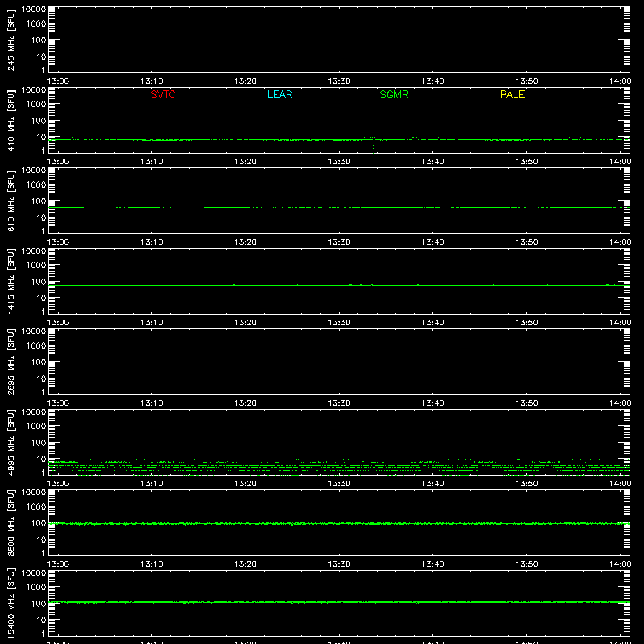Screen dimensions: 644x644
Task: Click 13:30 tick under the 245 MHz panel
Action: (x=339, y=81)
